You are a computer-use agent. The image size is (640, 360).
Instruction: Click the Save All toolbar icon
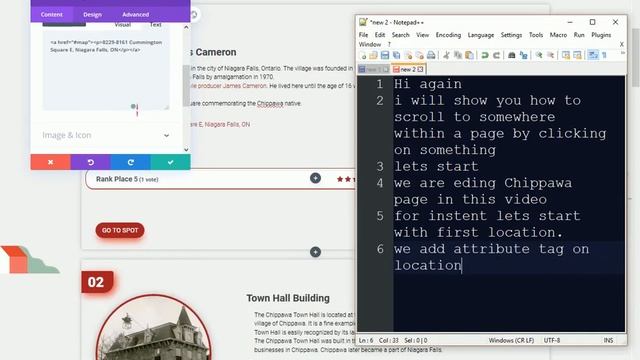(x=396, y=55)
